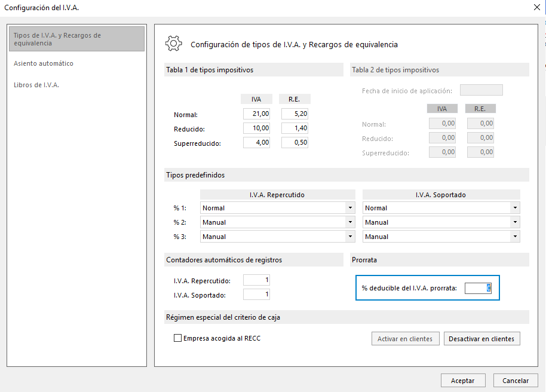546x392 pixels.
Task: Click the I.V.A. Soportado counter field
Action: tap(257, 294)
